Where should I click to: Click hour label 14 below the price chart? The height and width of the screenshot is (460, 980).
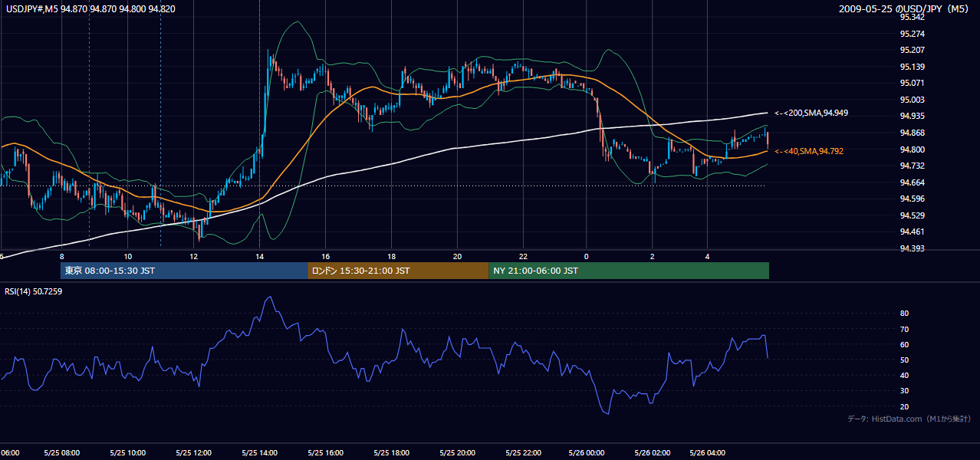click(259, 256)
